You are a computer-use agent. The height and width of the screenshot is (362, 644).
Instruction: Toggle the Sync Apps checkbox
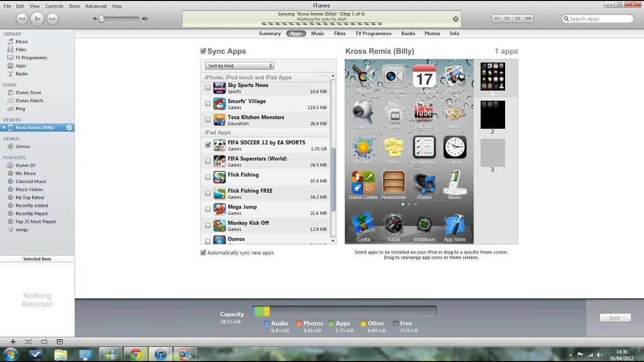[203, 51]
